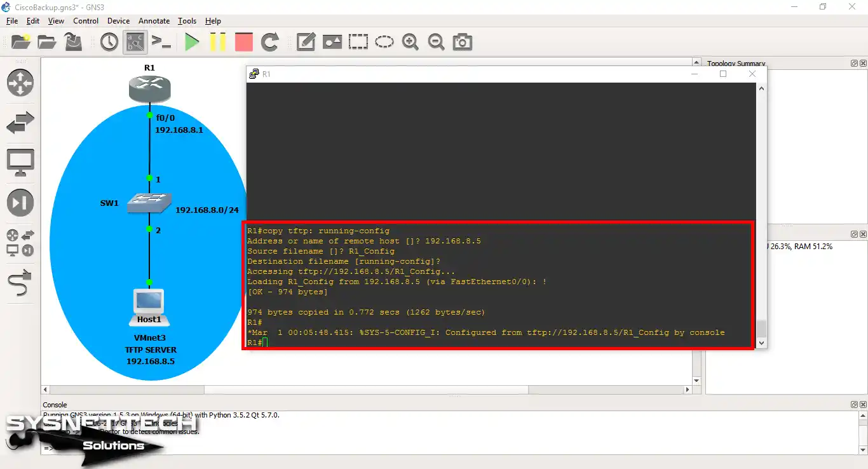The height and width of the screenshot is (469, 868).
Task: Undock the Topology Summary panel
Action: 853,63
